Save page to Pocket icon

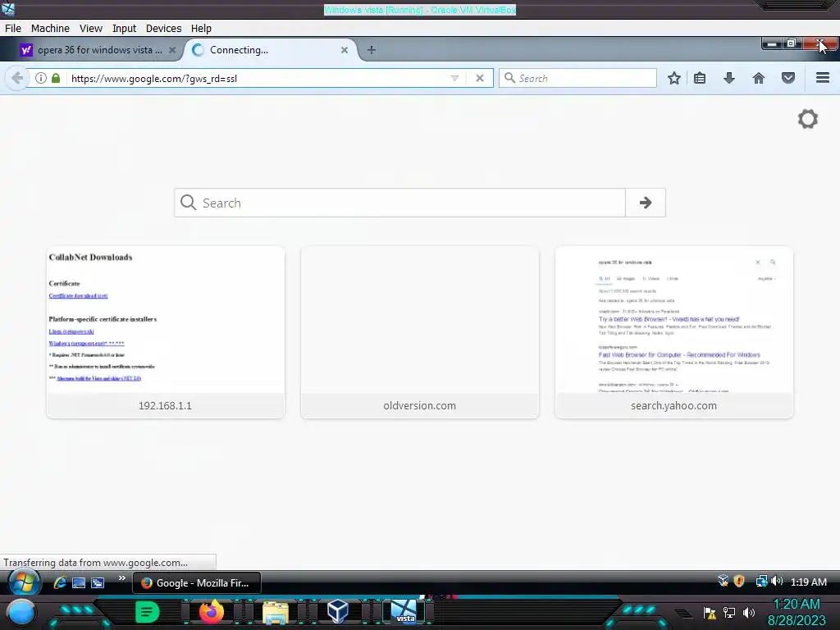788,78
